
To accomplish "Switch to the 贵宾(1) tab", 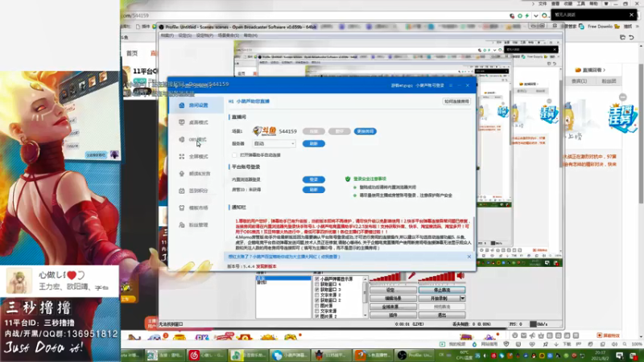I will pyautogui.click(x=579, y=81).
